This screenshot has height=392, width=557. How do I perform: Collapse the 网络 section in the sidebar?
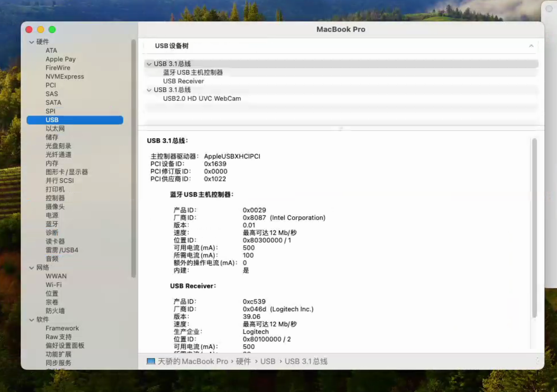31,268
